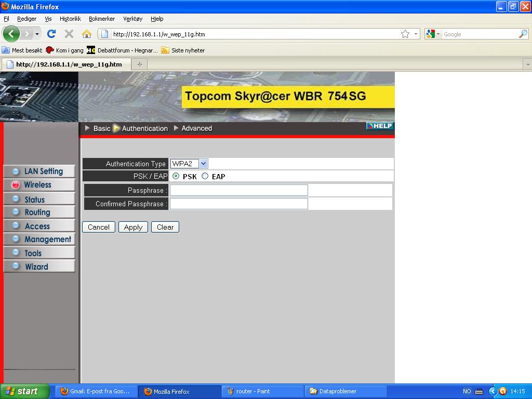Open Mest besøkt bookmarks folder
Viewport: 532px width, 399px height.
(22, 50)
